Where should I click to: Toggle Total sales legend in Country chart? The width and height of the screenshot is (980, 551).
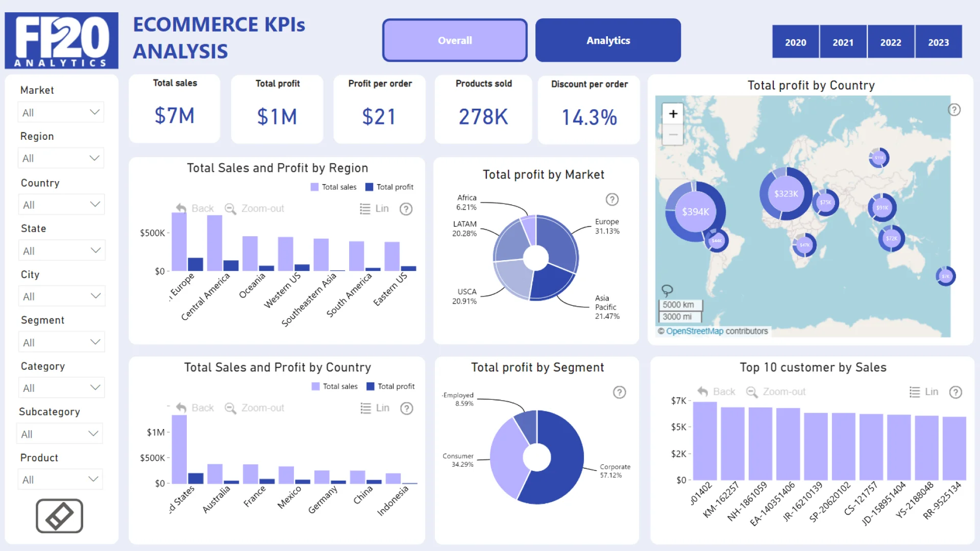point(334,387)
